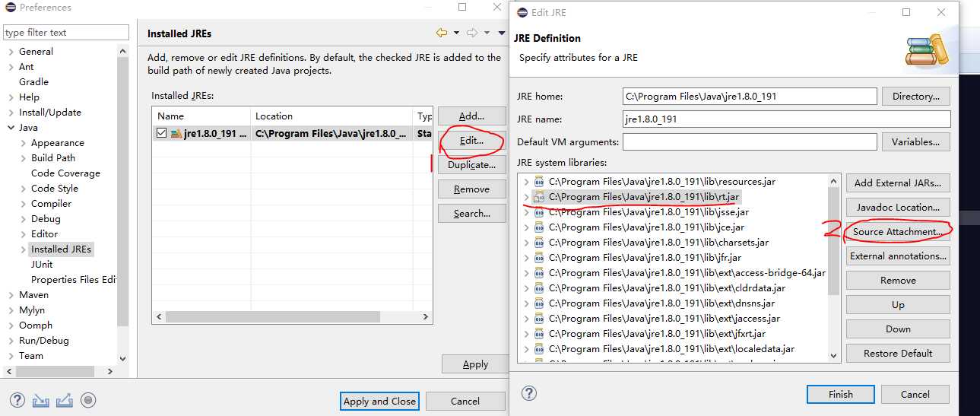Select Installed JREs in the tree
The image size is (980, 416).
point(61,249)
